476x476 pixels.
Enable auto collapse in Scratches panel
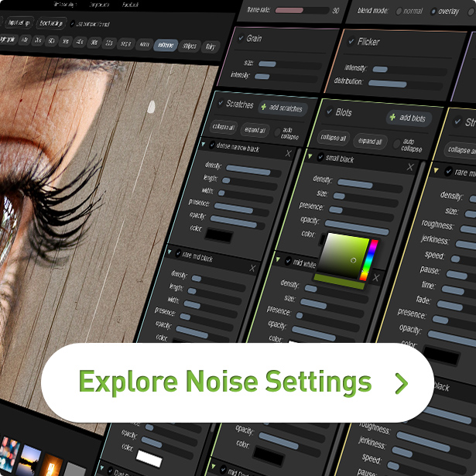(277, 132)
